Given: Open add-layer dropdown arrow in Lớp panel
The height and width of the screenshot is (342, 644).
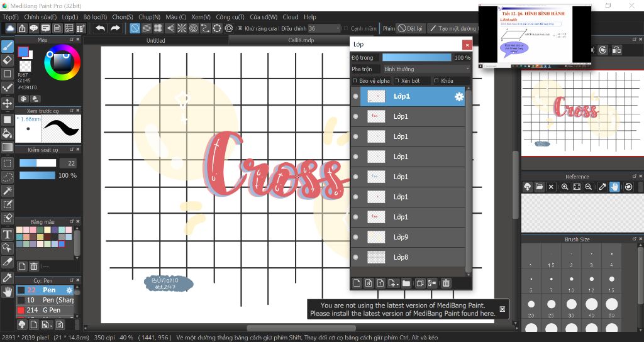Looking at the screenshot, I should pyautogui.click(x=397, y=284).
